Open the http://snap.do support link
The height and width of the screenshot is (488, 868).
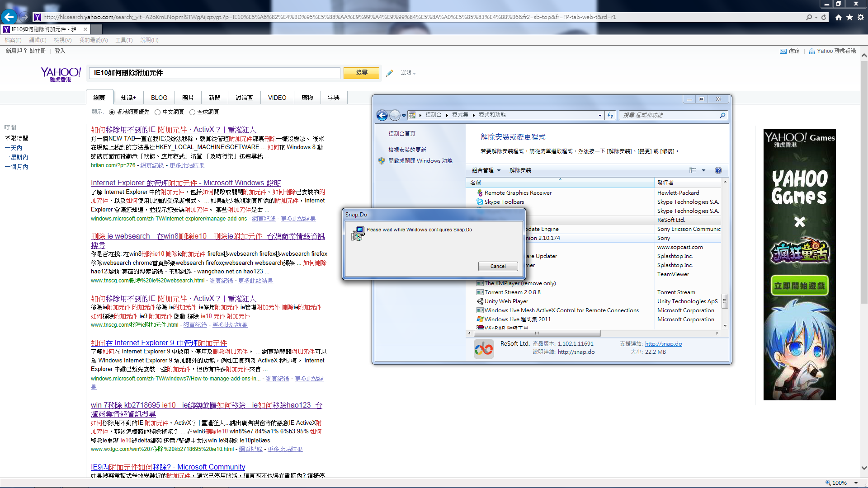[663, 344]
